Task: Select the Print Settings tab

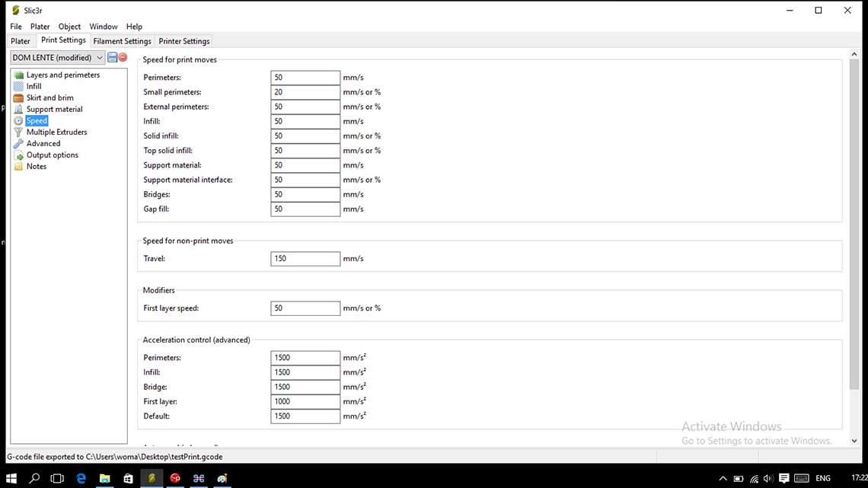Action: [x=63, y=40]
